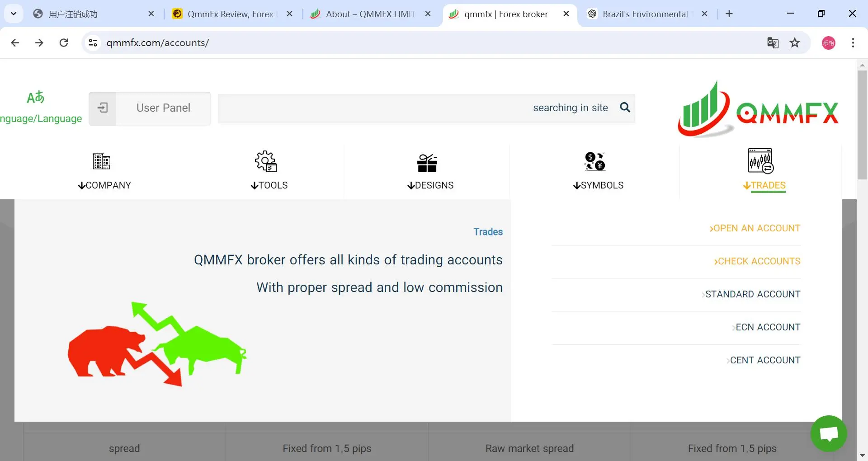The width and height of the screenshot is (868, 461).
Task: Click the "spread" table row label
Action: tap(124, 448)
